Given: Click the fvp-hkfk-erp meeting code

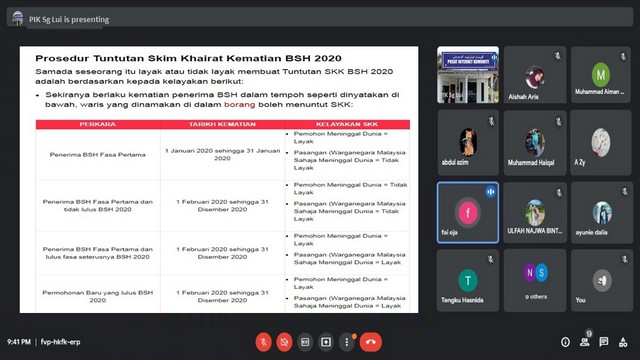Looking at the screenshot, I should [60, 342].
